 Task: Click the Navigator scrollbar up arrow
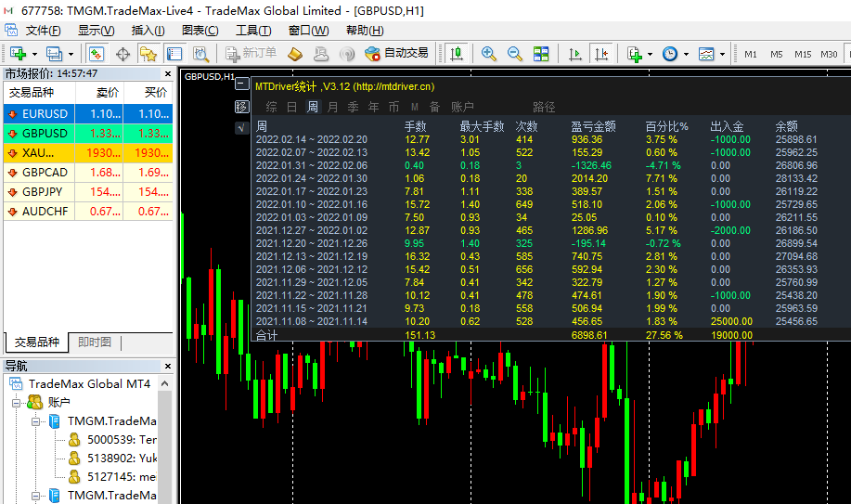tap(165, 384)
